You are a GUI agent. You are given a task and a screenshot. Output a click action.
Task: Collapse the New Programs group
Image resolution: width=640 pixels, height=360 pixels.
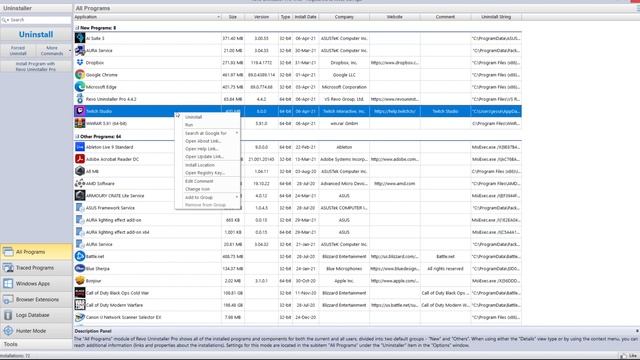click(x=77, y=28)
